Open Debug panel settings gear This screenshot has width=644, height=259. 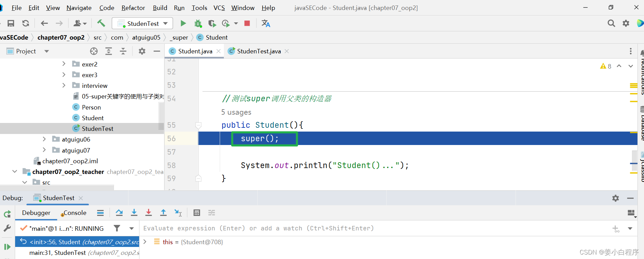coord(615,198)
